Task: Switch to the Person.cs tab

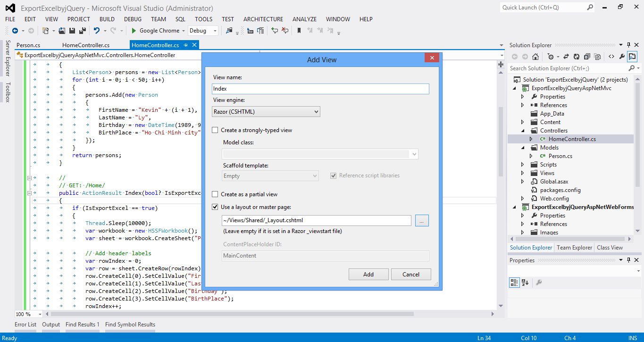Action: coord(28,45)
